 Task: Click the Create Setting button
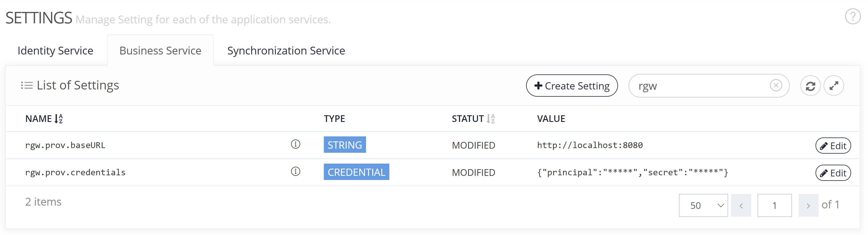point(572,86)
